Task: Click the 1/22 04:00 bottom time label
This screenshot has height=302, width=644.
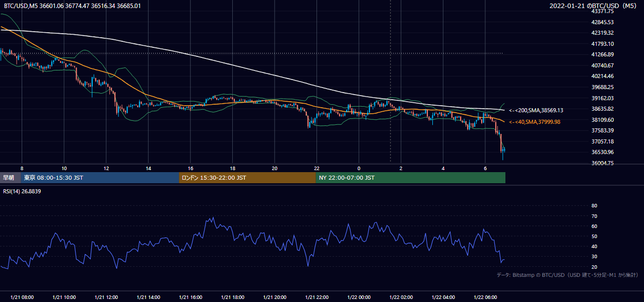Action: [x=442, y=297]
